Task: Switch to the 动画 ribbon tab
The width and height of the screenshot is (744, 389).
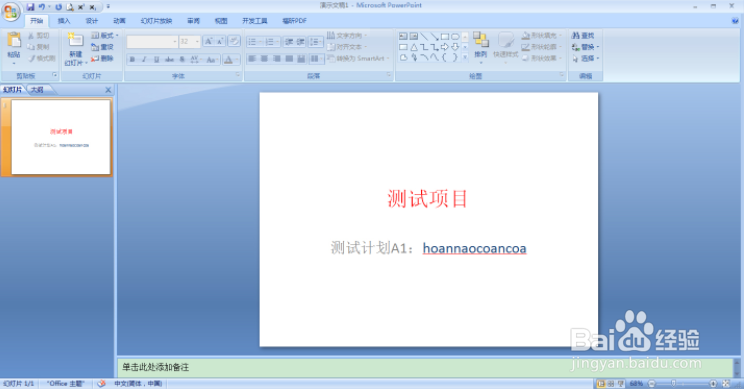Action: click(119, 21)
